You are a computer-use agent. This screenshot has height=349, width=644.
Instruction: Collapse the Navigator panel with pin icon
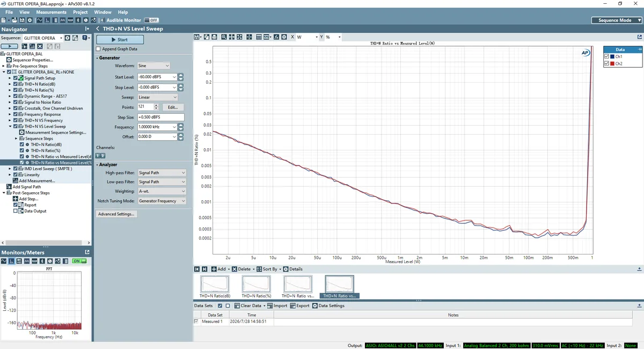(87, 29)
